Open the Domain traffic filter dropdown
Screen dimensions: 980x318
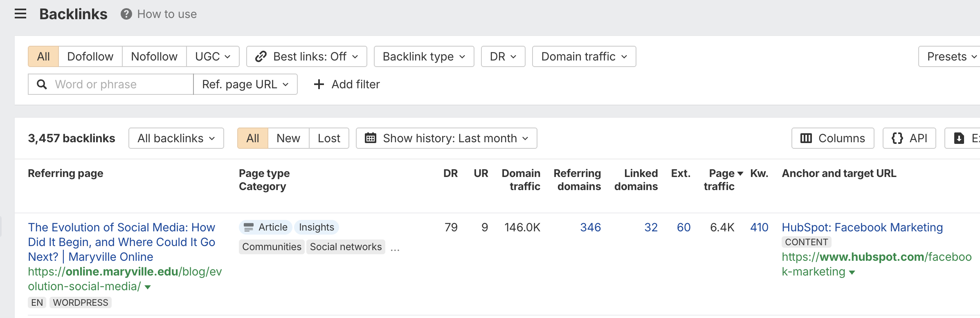[584, 56]
